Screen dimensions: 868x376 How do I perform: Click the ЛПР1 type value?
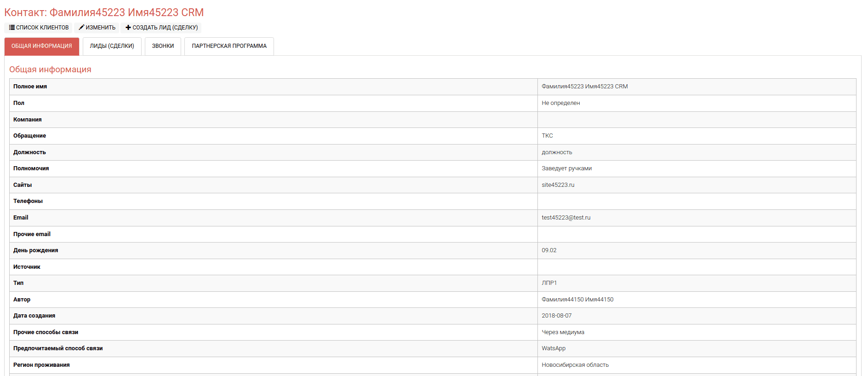[549, 283]
